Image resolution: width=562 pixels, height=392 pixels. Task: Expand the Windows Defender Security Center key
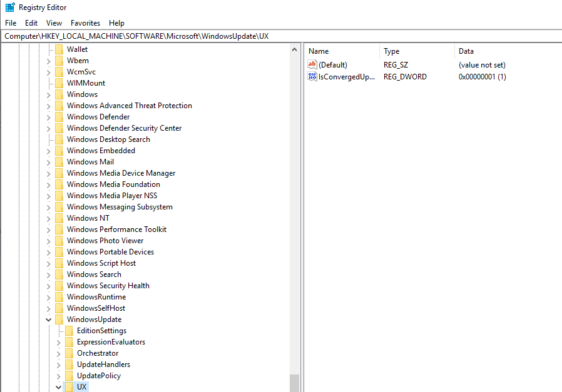pyautogui.click(x=48, y=129)
